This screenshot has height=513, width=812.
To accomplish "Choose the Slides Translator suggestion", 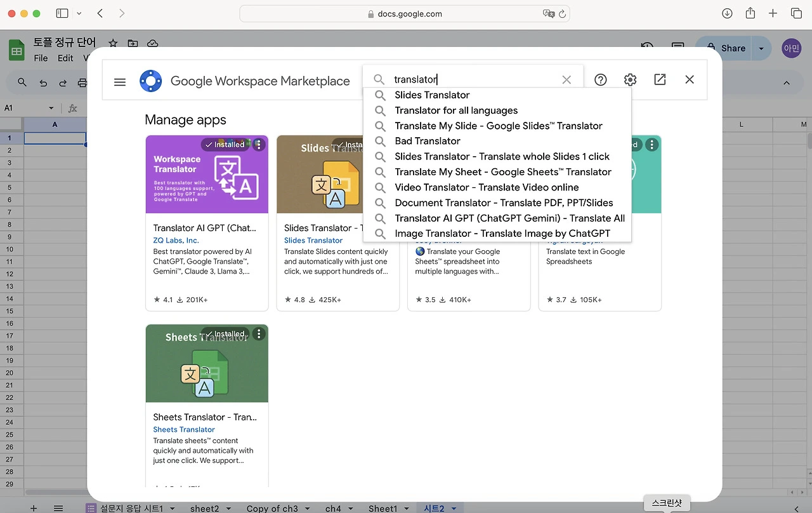I will point(497,95).
